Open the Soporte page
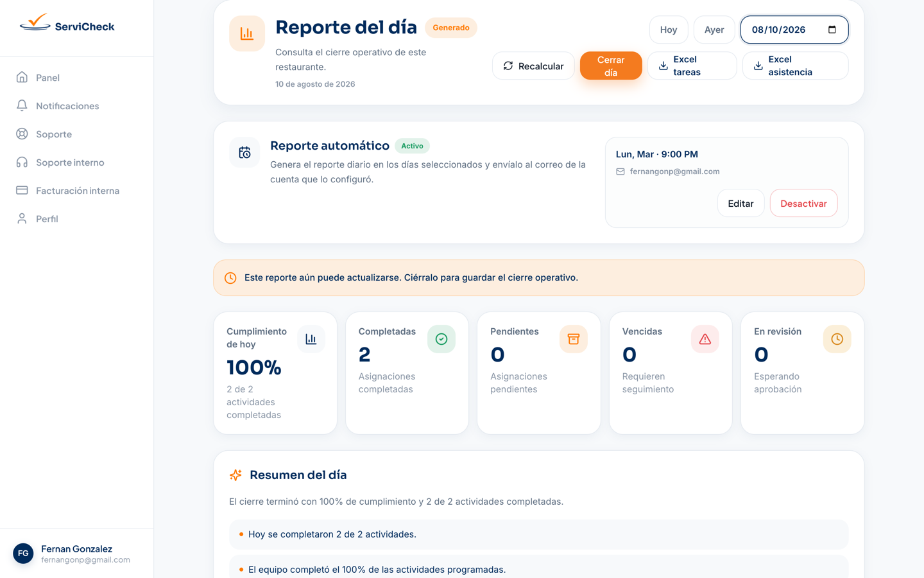This screenshot has height=578, width=924. pyautogui.click(x=77, y=134)
